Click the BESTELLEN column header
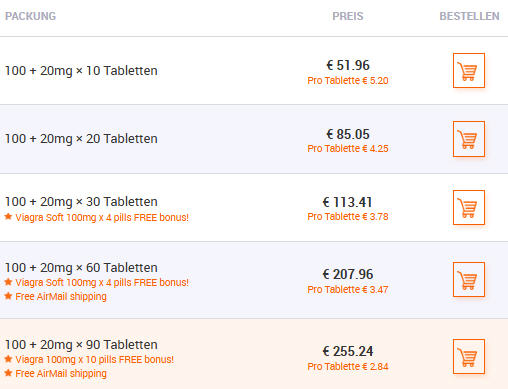The height and width of the screenshot is (389, 508). tap(469, 16)
